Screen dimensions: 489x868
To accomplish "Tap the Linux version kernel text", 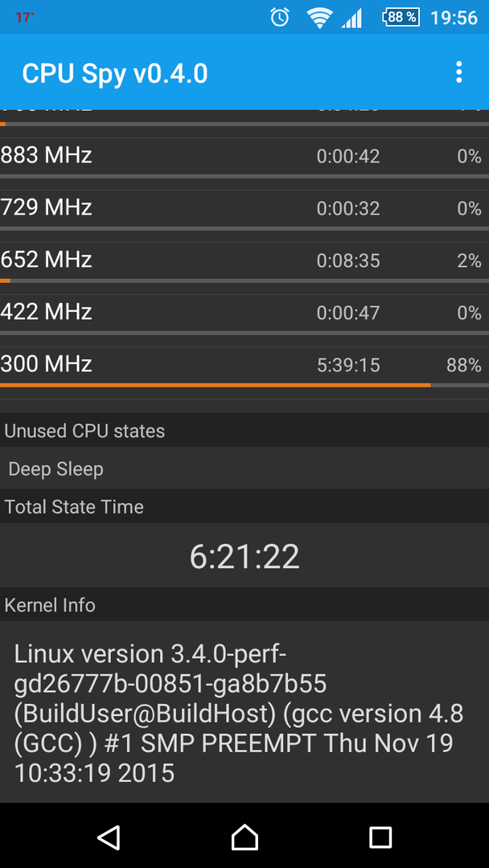I will 238,714.
